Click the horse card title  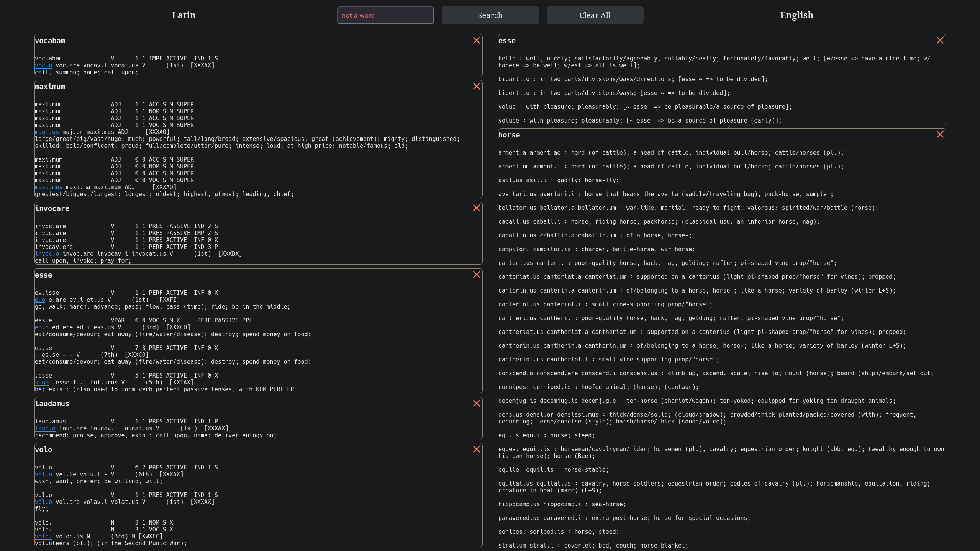click(509, 135)
